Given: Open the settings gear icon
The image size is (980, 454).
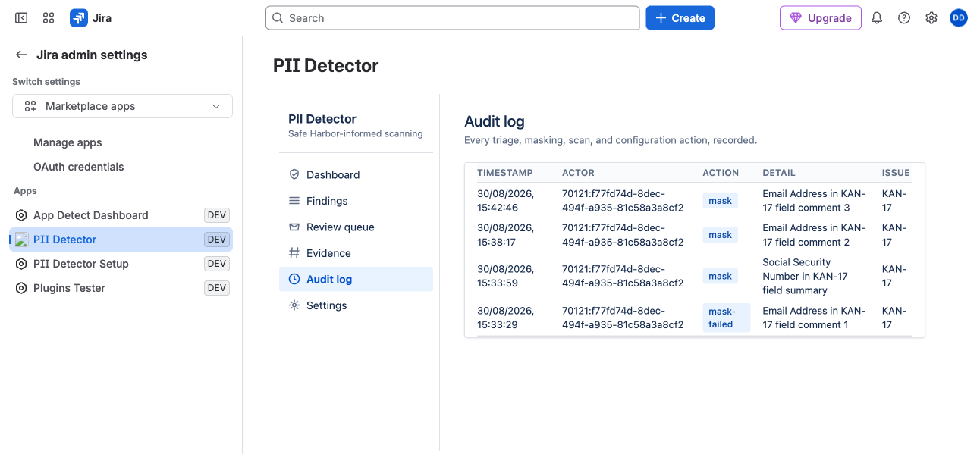Looking at the screenshot, I should [931, 18].
